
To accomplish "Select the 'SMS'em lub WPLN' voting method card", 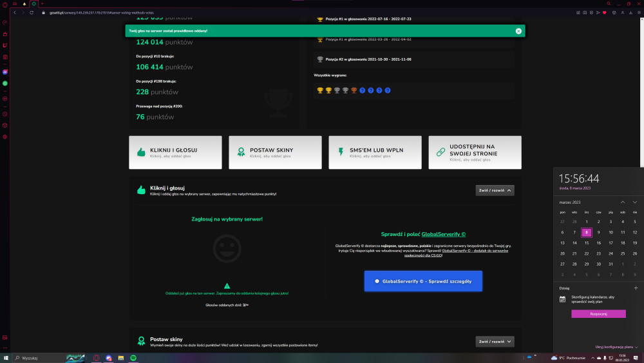I will pos(375,153).
